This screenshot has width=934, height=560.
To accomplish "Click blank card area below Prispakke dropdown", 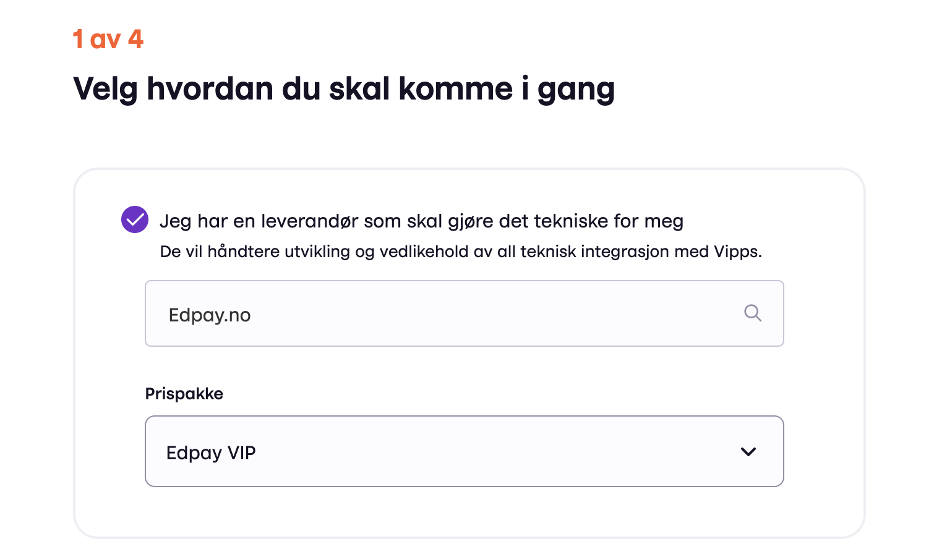I will click(464, 512).
